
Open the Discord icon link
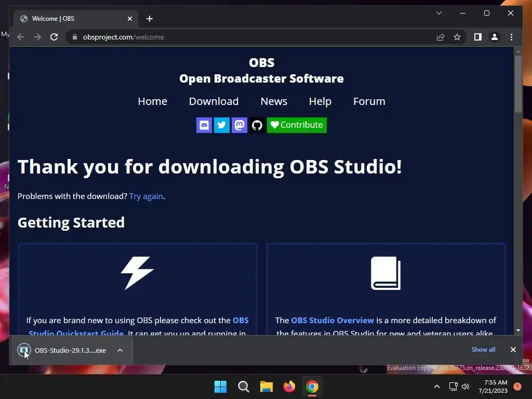point(204,125)
